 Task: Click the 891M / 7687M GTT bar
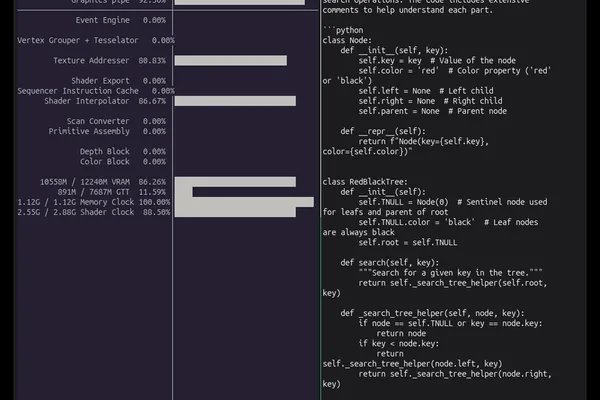[184, 192]
